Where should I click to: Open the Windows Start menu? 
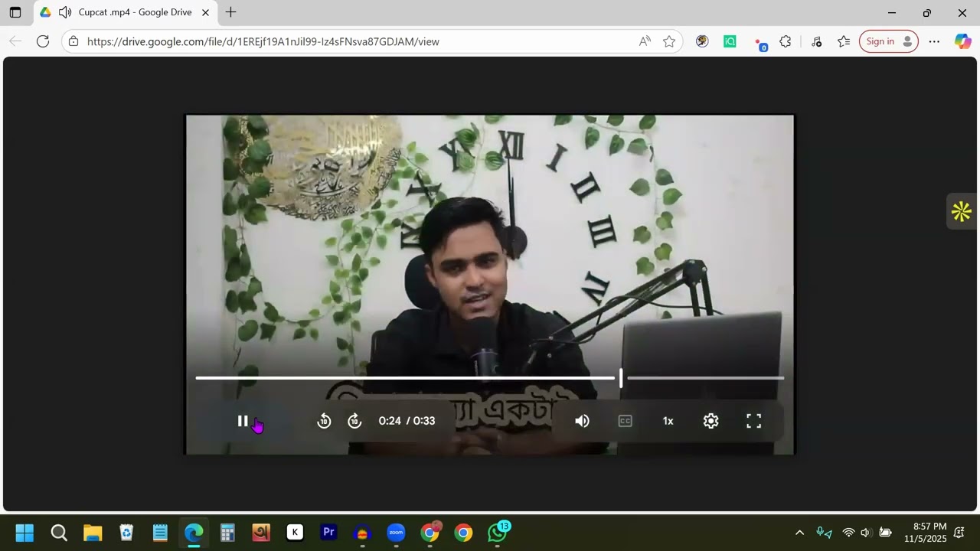pos(24,533)
